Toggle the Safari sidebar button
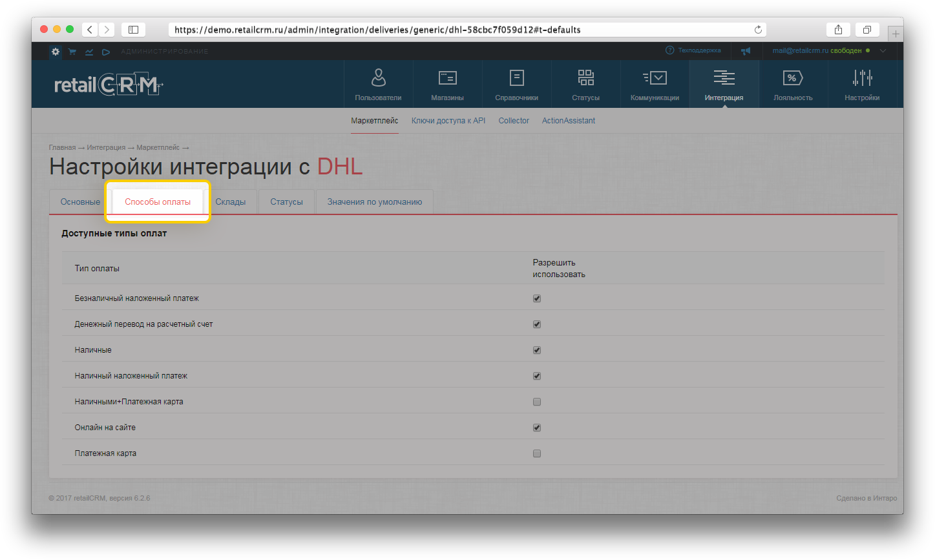This screenshot has width=935, height=560. pyautogui.click(x=133, y=30)
